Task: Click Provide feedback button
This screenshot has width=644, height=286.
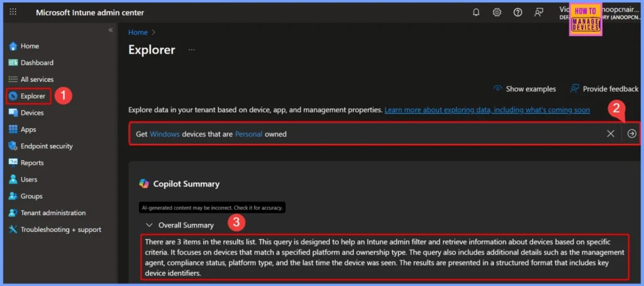Action: 604,89
